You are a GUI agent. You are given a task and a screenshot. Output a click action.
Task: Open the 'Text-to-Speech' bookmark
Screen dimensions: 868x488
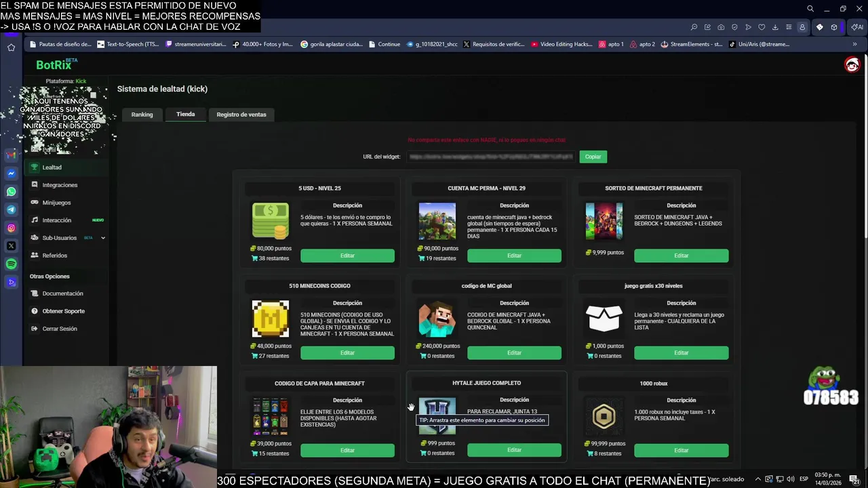coord(128,44)
